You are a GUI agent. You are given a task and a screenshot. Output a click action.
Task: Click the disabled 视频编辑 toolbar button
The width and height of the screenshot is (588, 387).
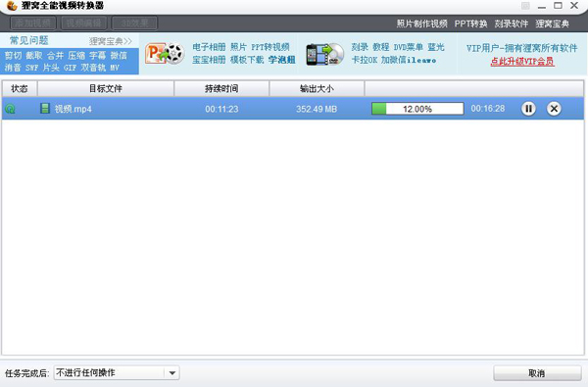[83, 24]
